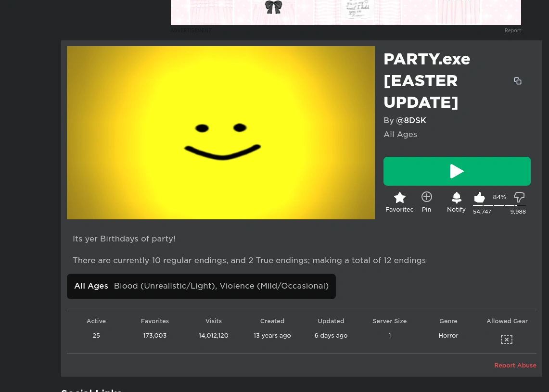
Task: Dislike the game with the thumbs down icon
Action: 519,197
